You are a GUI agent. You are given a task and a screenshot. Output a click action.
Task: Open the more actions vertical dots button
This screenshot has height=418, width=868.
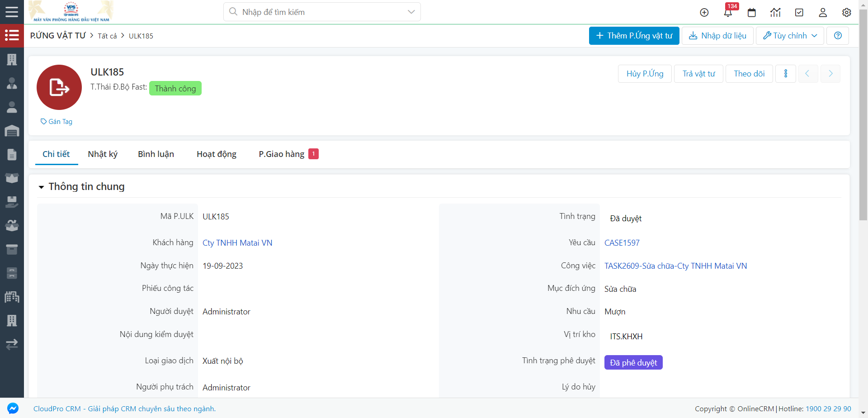[786, 74]
